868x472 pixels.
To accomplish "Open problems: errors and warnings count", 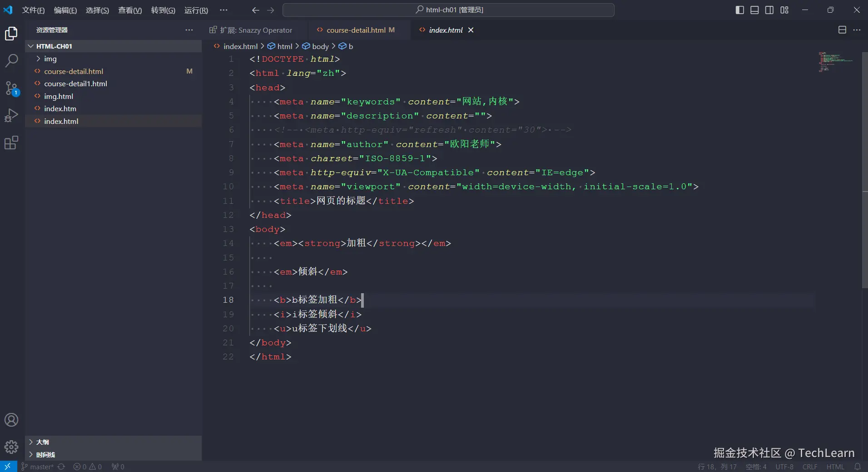I will click(88, 467).
